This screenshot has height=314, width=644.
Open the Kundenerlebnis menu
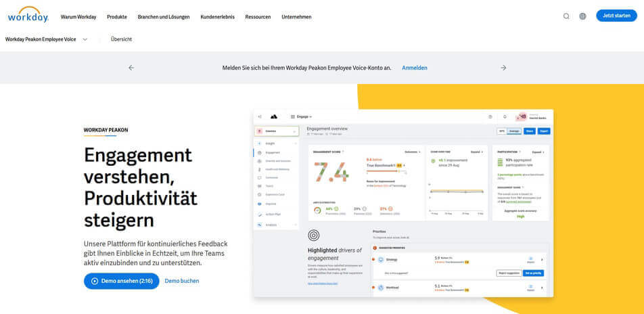tap(218, 17)
